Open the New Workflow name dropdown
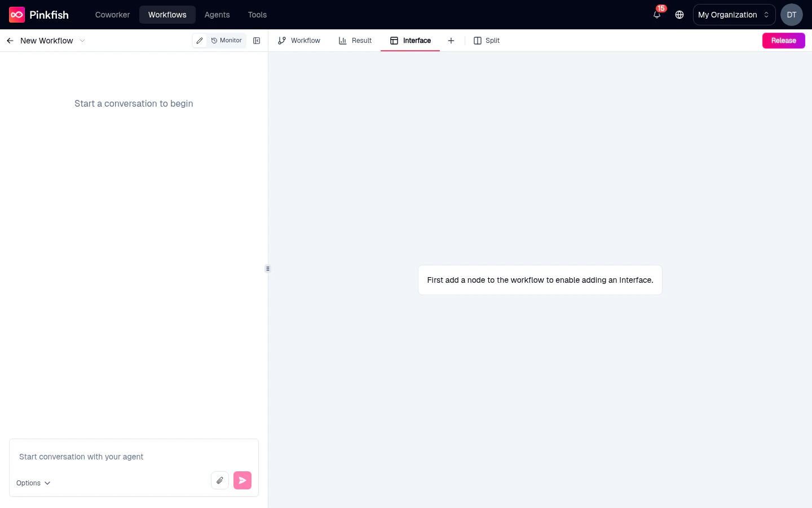 coord(82,41)
